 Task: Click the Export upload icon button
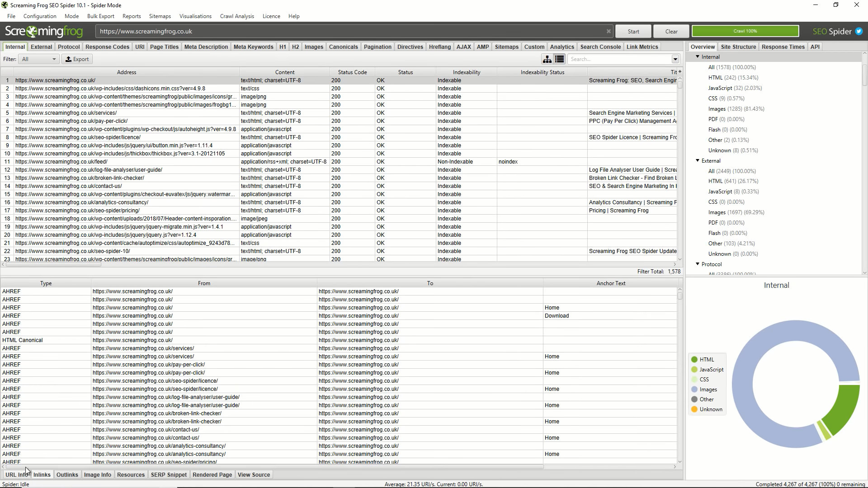coord(77,59)
